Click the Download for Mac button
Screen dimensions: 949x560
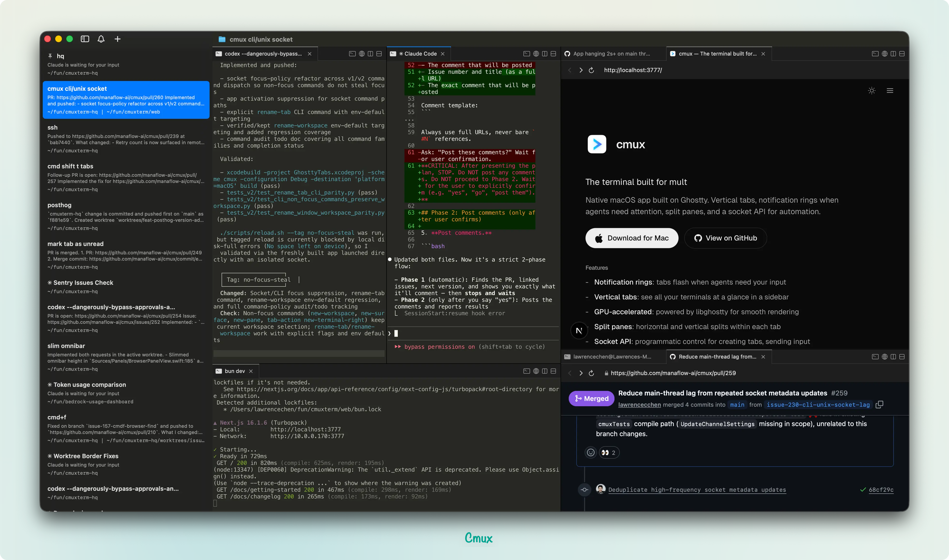point(631,238)
